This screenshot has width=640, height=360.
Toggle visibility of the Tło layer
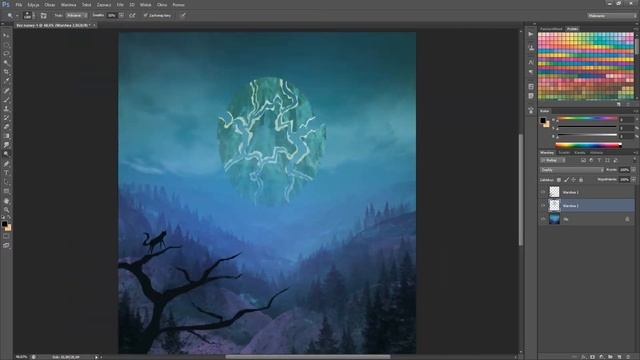pyautogui.click(x=543, y=219)
